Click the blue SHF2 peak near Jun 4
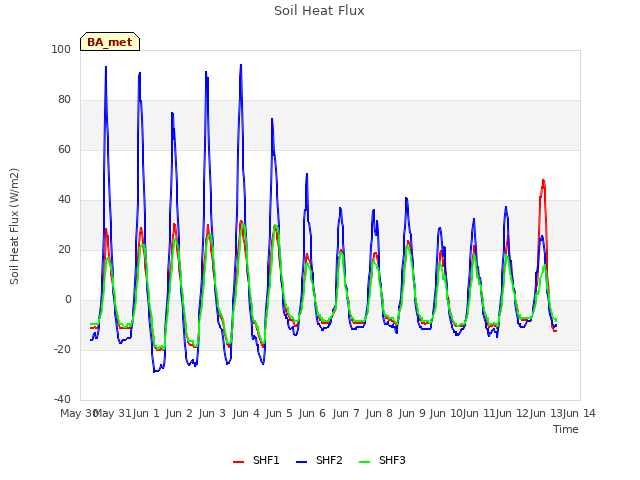The width and height of the screenshot is (640, 480). pos(241,65)
